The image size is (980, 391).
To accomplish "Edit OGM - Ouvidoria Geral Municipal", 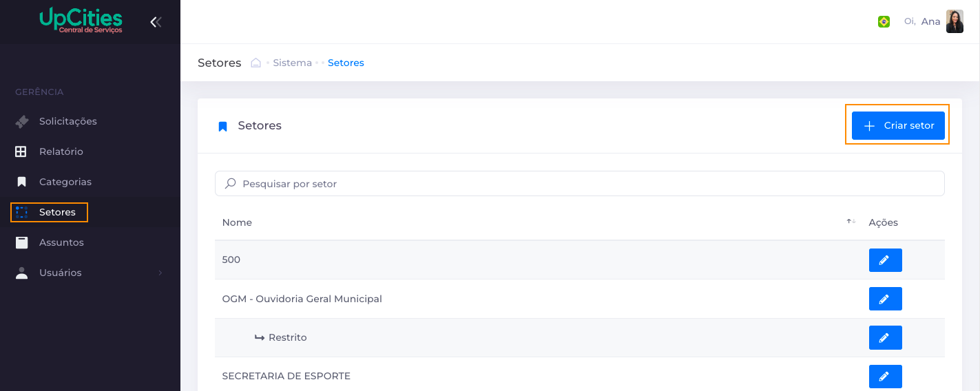I will pyautogui.click(x=885, y=299).
